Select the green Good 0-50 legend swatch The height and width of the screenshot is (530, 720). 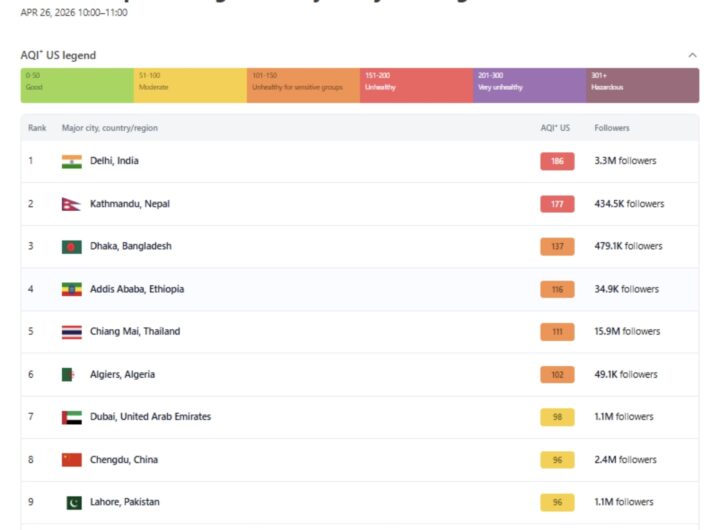pos(77,85)
